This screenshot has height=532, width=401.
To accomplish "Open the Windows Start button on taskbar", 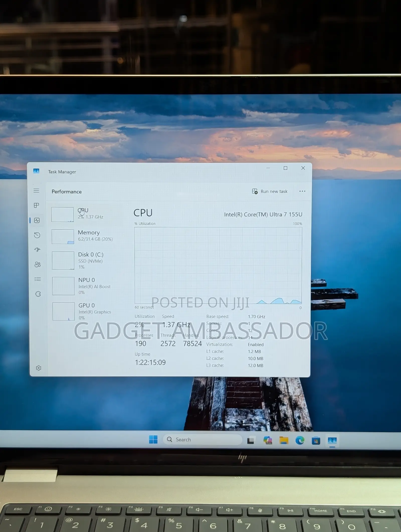I will [x=153, y=439].
